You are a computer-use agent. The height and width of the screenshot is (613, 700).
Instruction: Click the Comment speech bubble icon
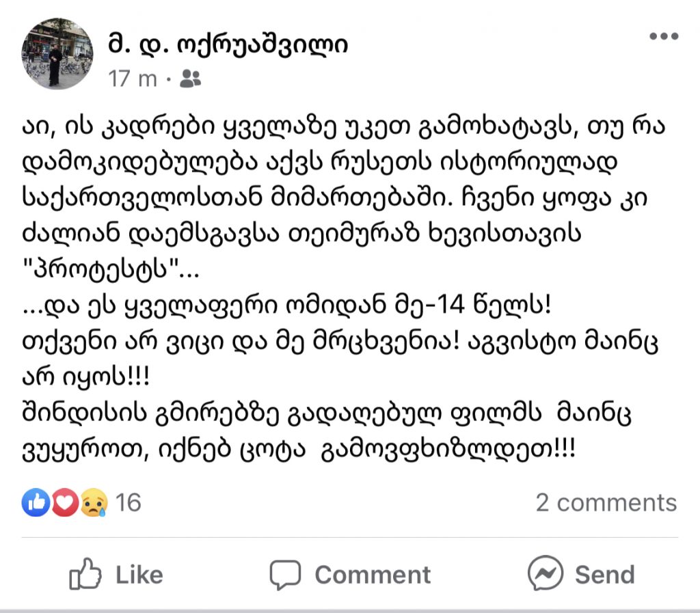(x=285, y=575)
